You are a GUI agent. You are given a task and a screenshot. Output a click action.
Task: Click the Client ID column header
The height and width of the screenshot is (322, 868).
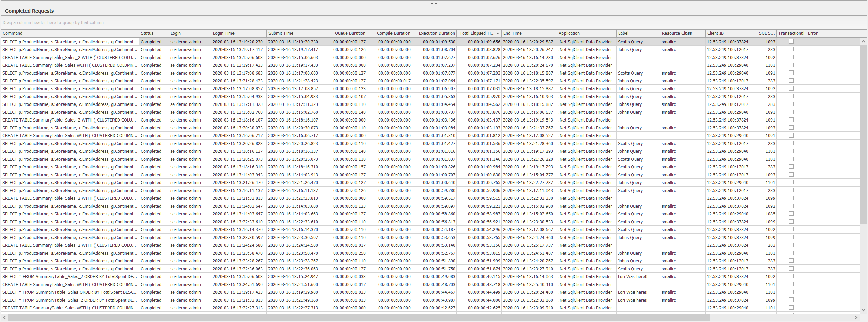coord(729,33)
